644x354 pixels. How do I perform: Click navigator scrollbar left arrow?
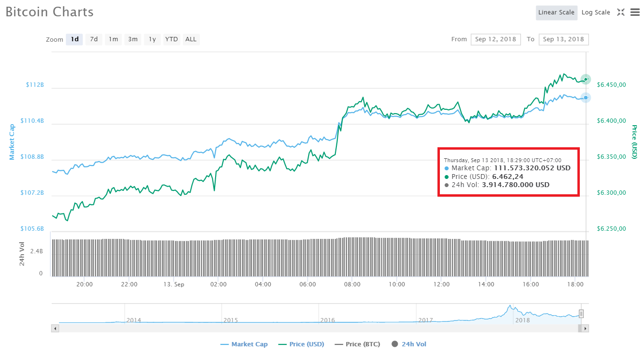(x=55, y=329)
